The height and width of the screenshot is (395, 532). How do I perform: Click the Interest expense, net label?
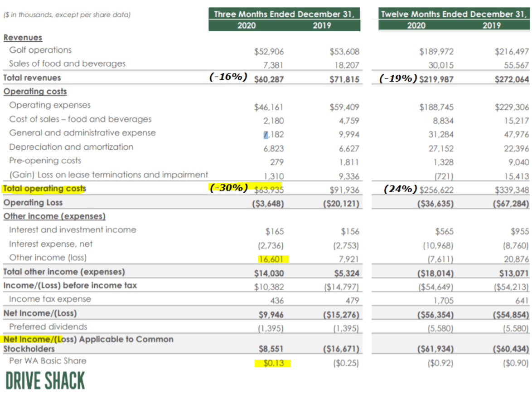[x=51, y=244]
